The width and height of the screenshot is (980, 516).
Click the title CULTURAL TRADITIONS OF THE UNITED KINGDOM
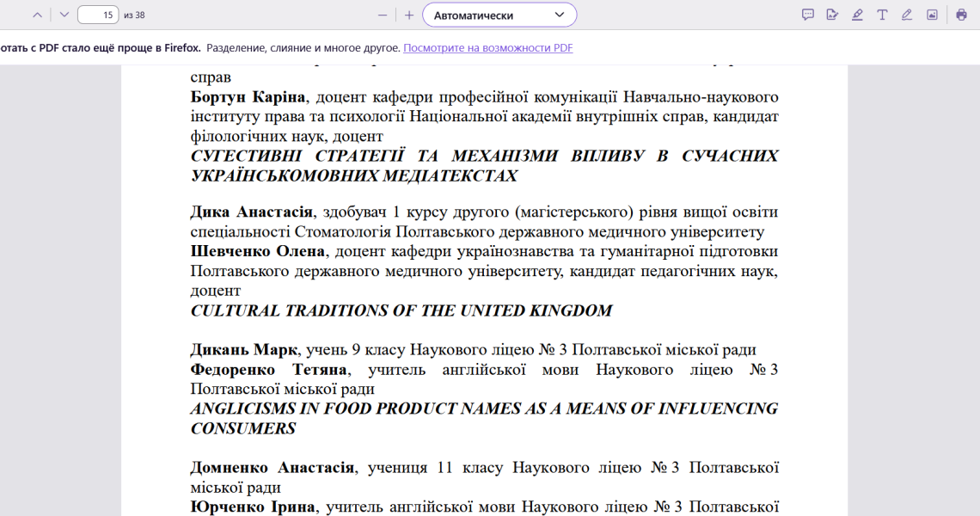click(x=401, y=310)
